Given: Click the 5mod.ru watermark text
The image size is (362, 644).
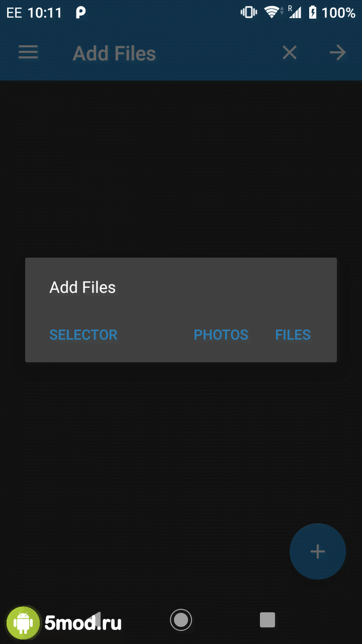Looking at the screenshot, I should click(x=83, y=623).
